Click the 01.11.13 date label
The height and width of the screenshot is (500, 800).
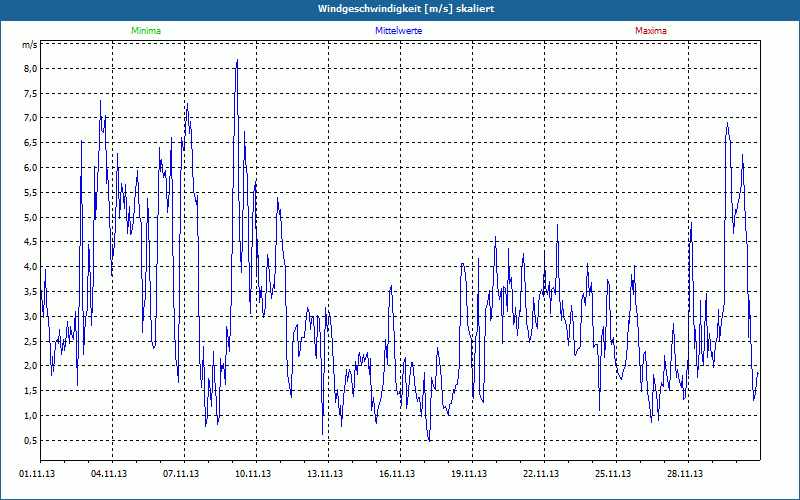(x=37, y=474)
